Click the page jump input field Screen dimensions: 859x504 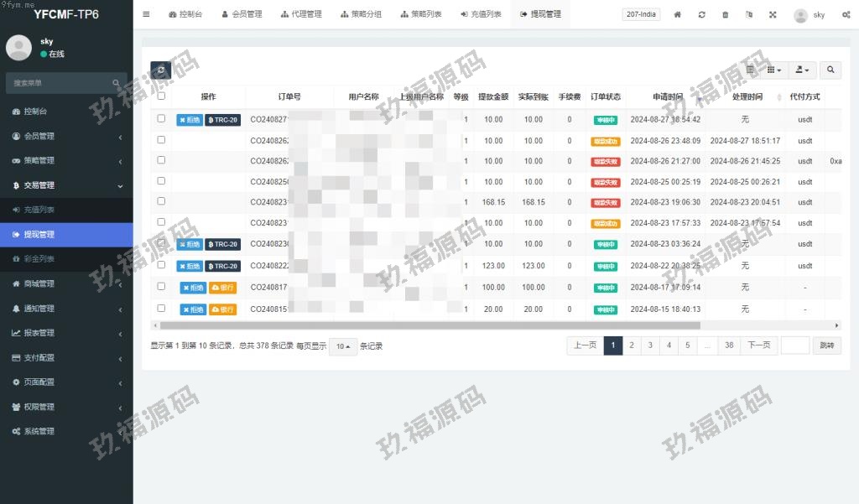[794, 346]
